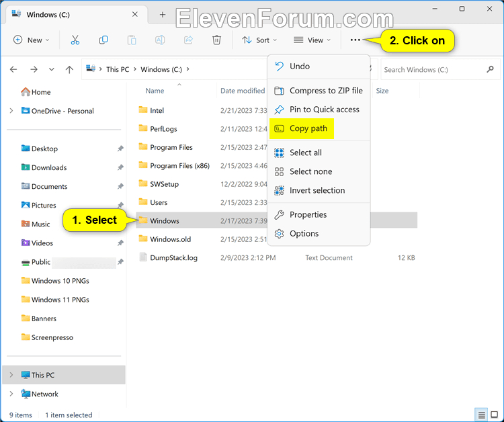This screenshot has width=504, height=422.
Task: Expand OneDrive - Personal tree node
Action: 11,111
